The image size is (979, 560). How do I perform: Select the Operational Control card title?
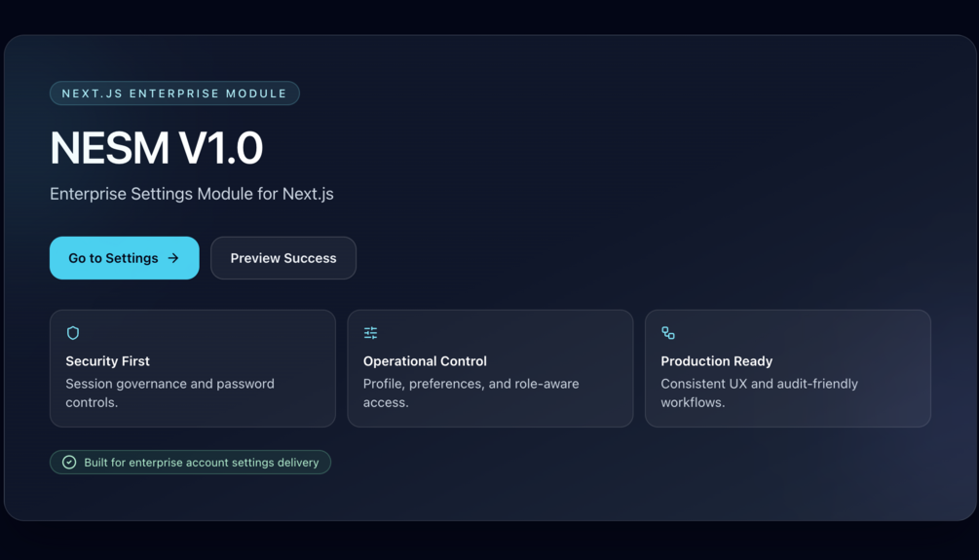click(425, 361)
